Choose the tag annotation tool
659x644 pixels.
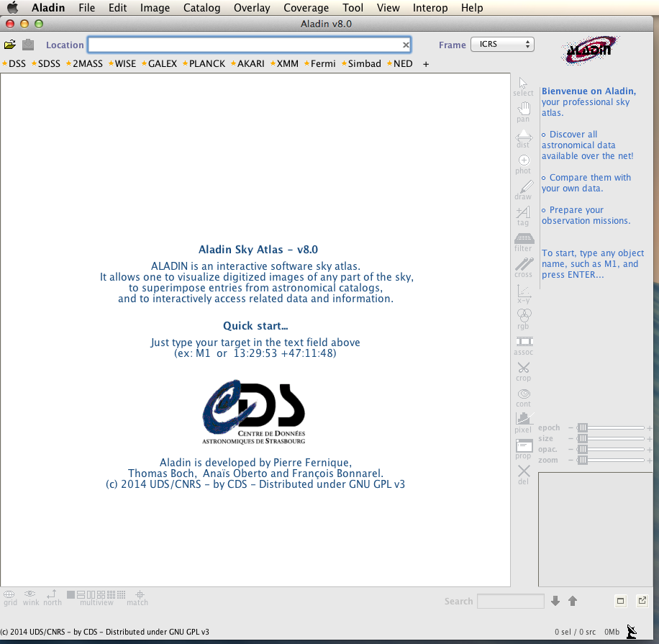click(523, 216)
